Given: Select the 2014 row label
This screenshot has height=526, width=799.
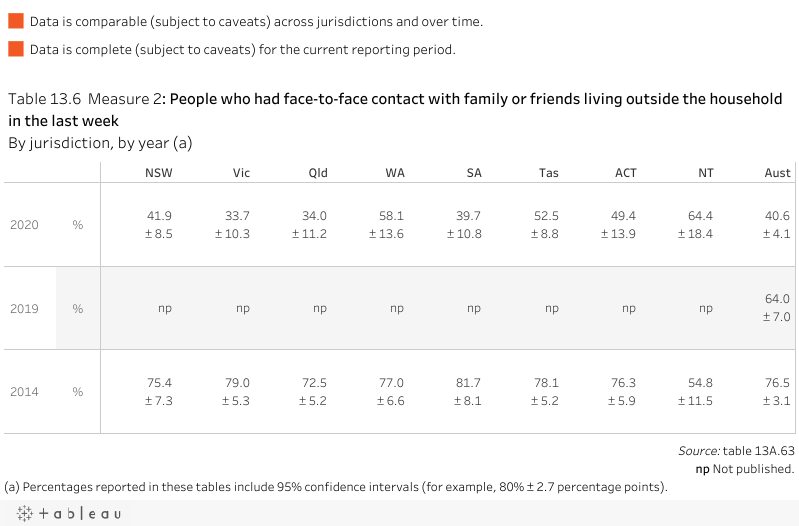Looking at the screenshot, I should 24,391.
